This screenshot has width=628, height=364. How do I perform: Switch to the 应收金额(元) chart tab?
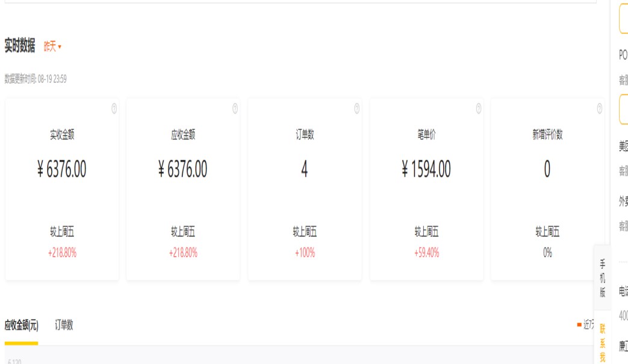coord(21,325)
